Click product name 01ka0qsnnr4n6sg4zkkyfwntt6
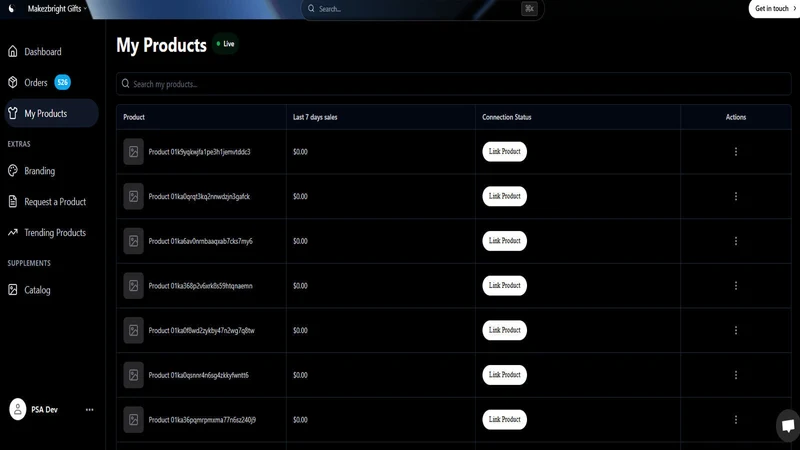Screen dimensions: 800x450 click(x=198, y=375)
